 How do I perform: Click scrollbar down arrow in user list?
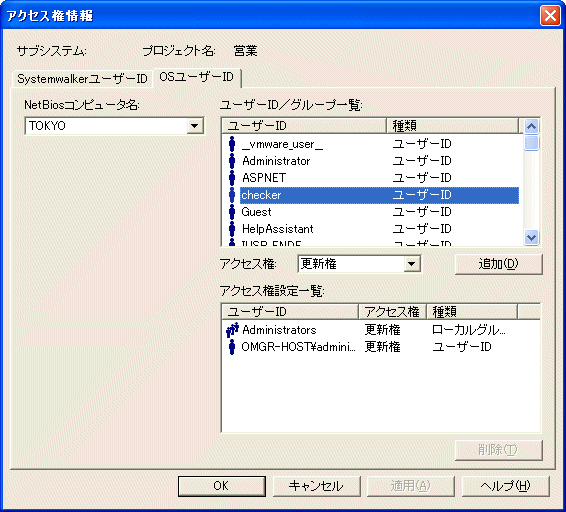click(531, 238)
